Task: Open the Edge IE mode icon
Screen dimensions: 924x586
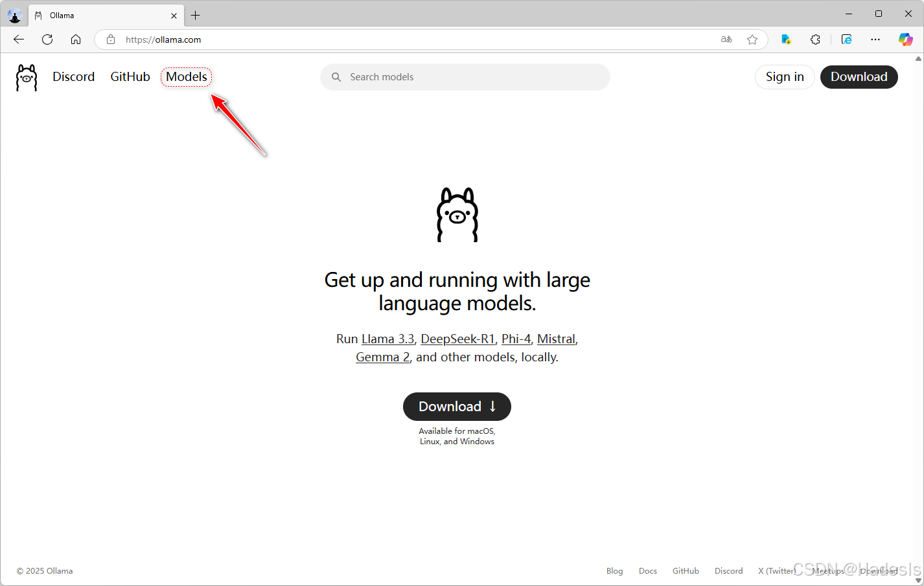Action: tap(847, 39)
